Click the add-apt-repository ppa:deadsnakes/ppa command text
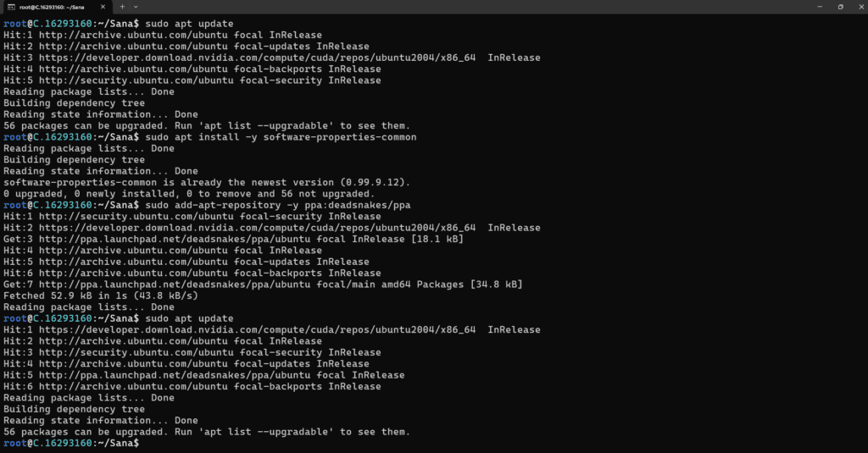 tap(278, 205)
